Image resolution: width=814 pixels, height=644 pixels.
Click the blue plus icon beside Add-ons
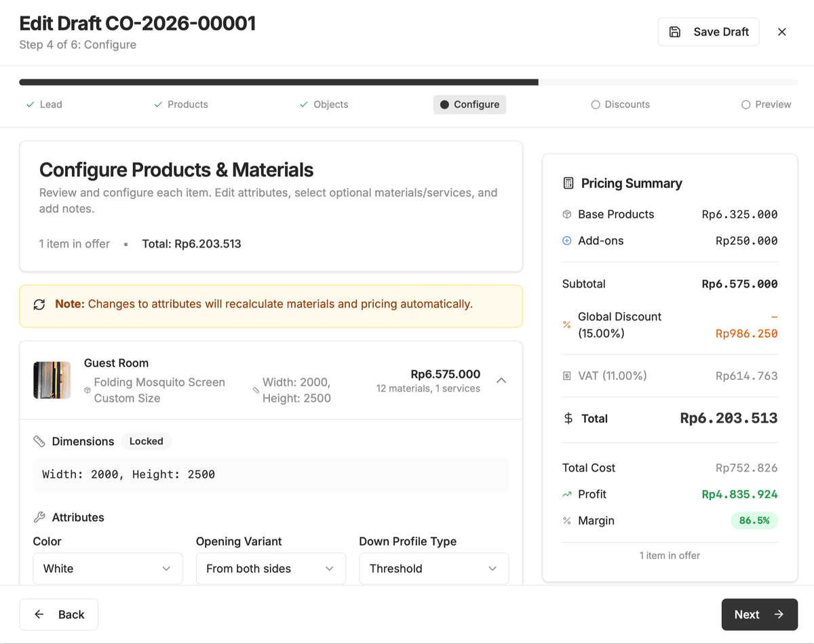[x=566, y=240]
